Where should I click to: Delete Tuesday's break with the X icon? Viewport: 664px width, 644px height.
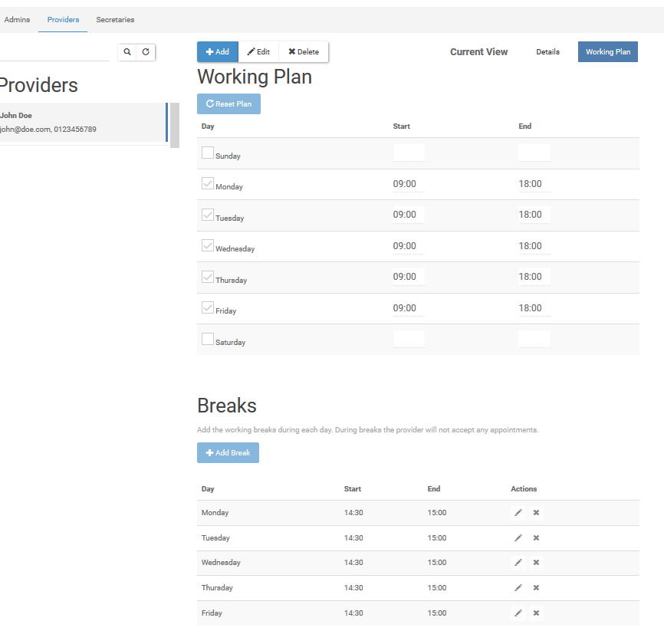coord(536,537)
